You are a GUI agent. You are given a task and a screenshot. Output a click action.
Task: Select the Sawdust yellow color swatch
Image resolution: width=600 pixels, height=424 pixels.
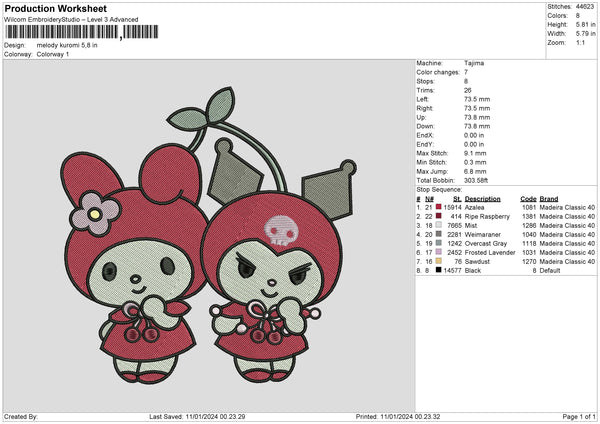[x=439, y=261]
